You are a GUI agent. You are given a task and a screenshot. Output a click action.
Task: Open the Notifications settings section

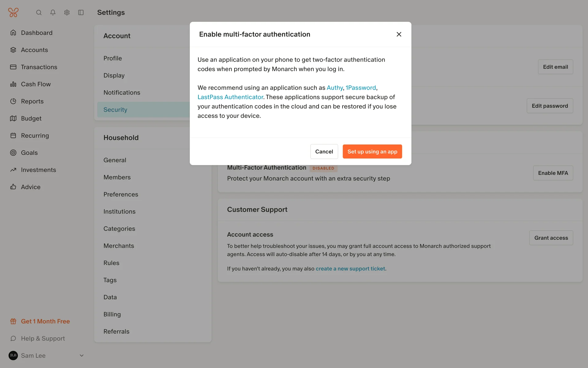click(122, 93)
